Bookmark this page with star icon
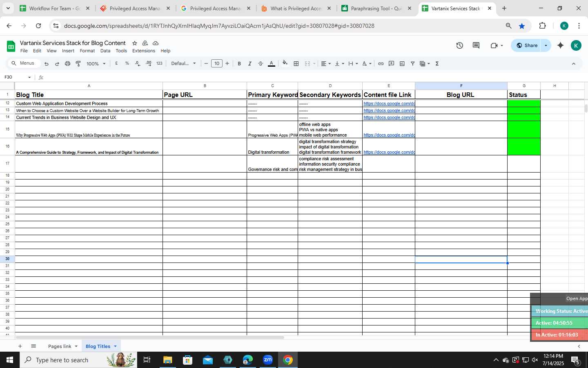 tap(522, 26)
